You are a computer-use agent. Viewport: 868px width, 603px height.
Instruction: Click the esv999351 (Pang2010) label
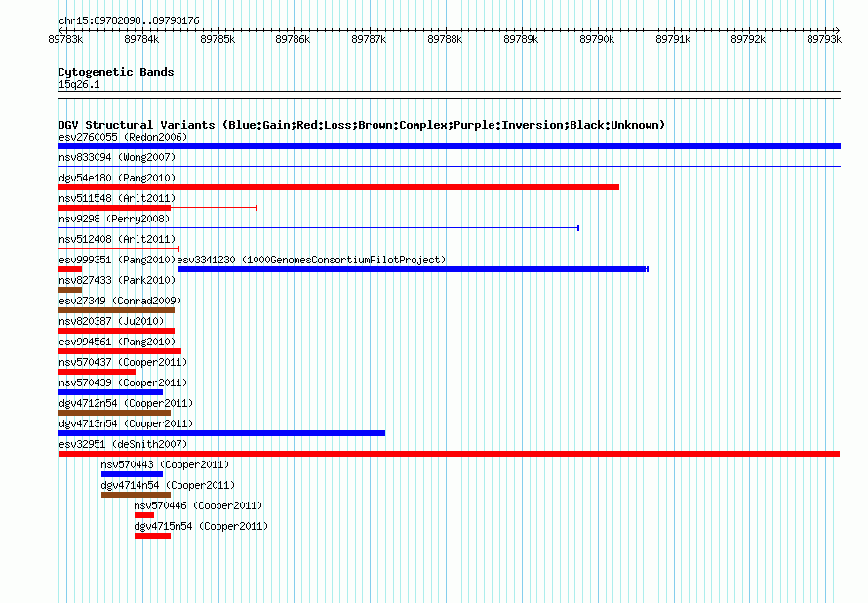(117, 260)
